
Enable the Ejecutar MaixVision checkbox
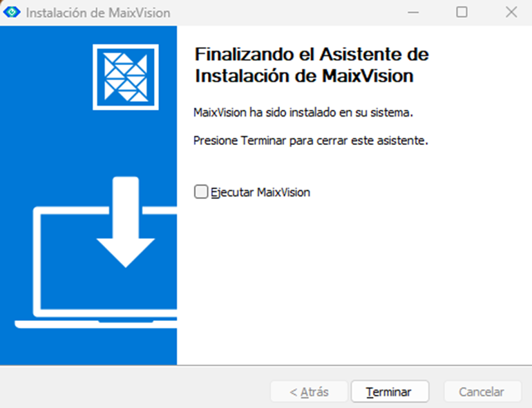click(x=201, y=192)
